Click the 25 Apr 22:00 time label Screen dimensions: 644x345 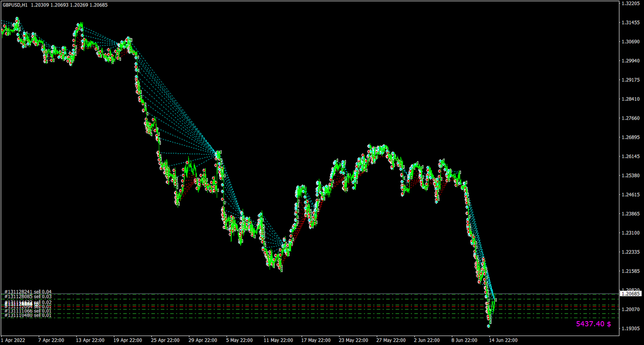click(x=165, y=341)
